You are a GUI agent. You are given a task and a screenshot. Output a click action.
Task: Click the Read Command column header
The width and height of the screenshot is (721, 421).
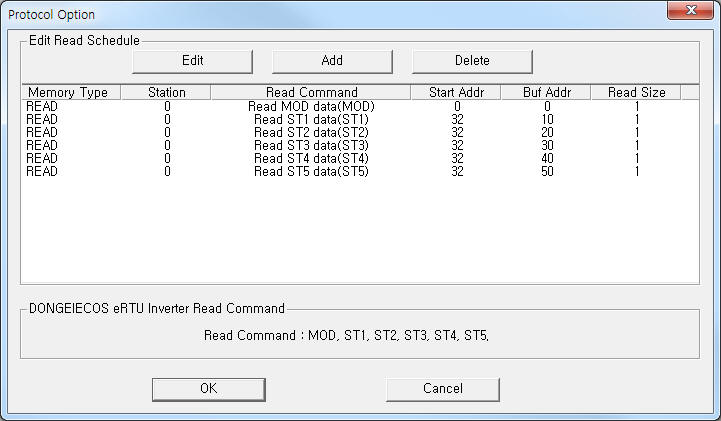(311, 92)
